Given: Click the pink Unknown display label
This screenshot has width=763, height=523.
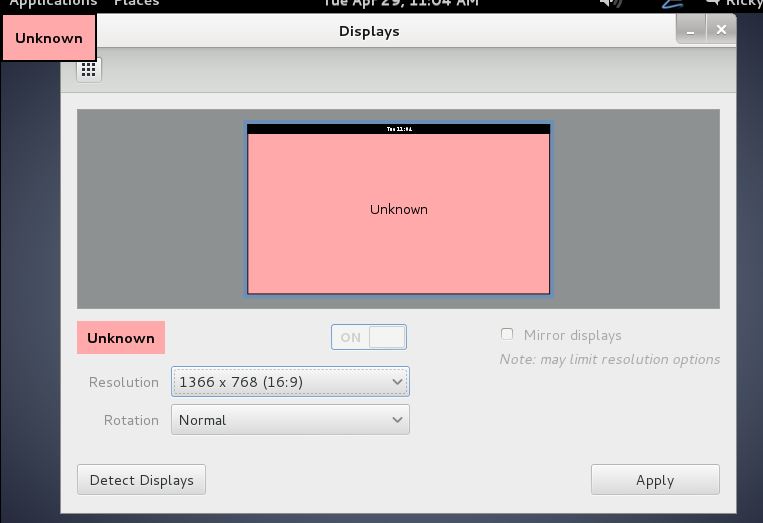Looking at the screenshot, I should pos(121,338).
